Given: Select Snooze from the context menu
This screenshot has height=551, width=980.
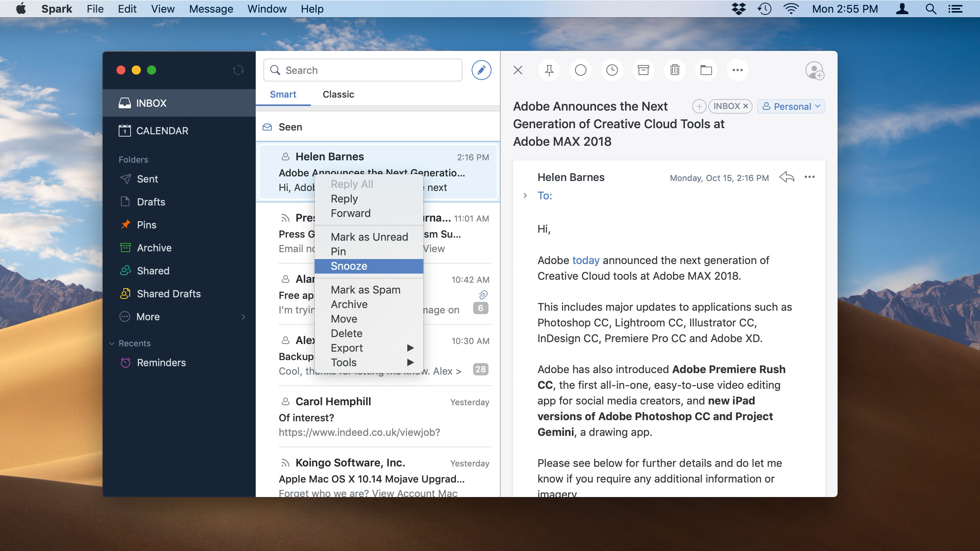Looking at the screenshot, I should pos(369,266).
